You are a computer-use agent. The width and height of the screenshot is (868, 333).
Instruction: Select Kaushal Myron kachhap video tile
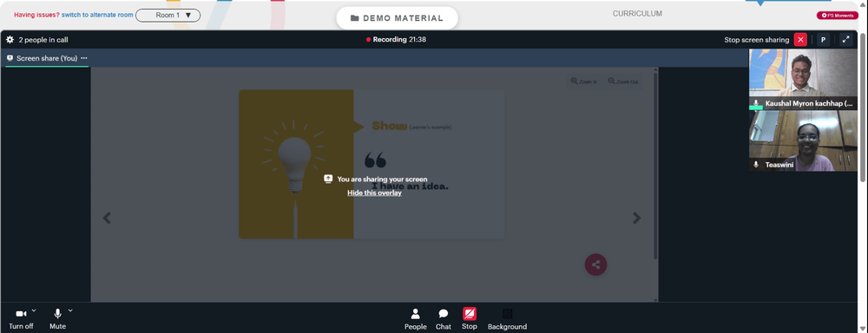[803, 79]
